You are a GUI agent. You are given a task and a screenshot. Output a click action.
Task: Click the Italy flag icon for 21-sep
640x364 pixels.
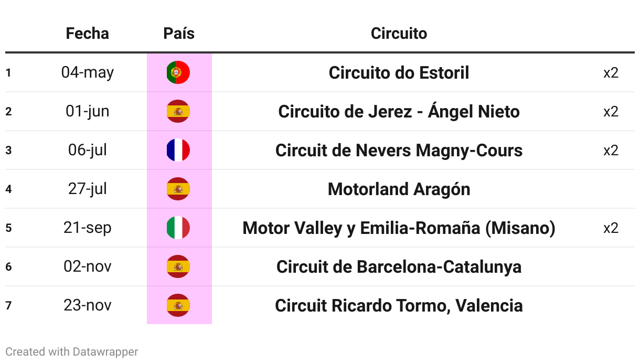(x=178, y=228)
